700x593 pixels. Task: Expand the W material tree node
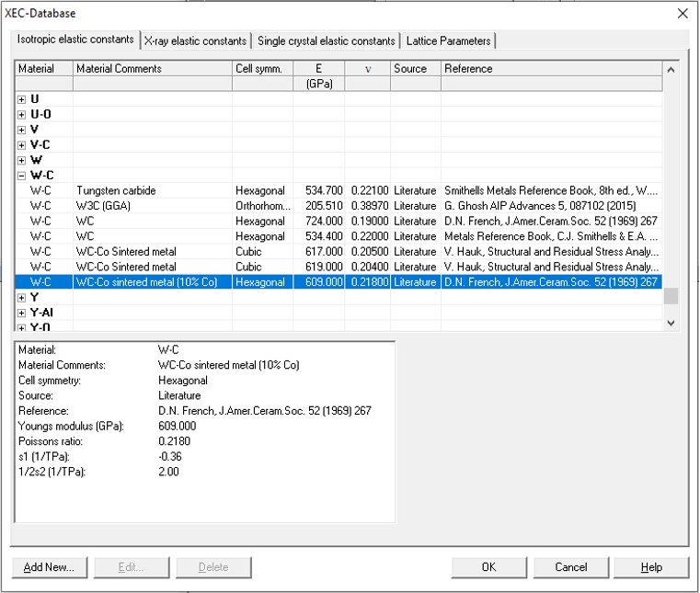pyautogui.click(x=22, y=160)
